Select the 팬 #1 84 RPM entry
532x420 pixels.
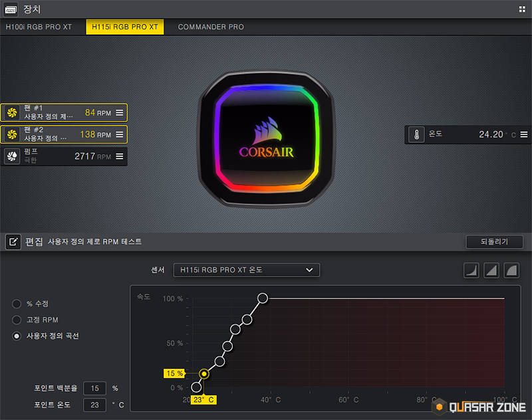coord(64,112)
